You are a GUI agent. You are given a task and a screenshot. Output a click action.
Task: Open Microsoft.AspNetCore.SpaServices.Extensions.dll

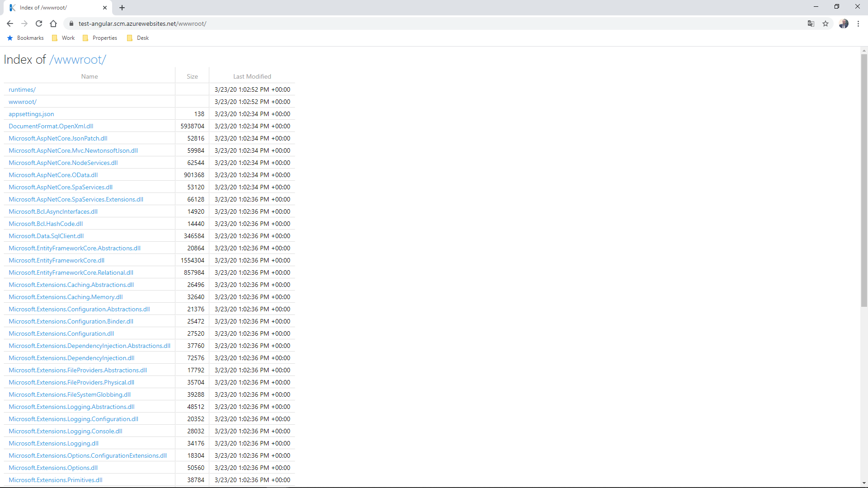click(76, 199)
